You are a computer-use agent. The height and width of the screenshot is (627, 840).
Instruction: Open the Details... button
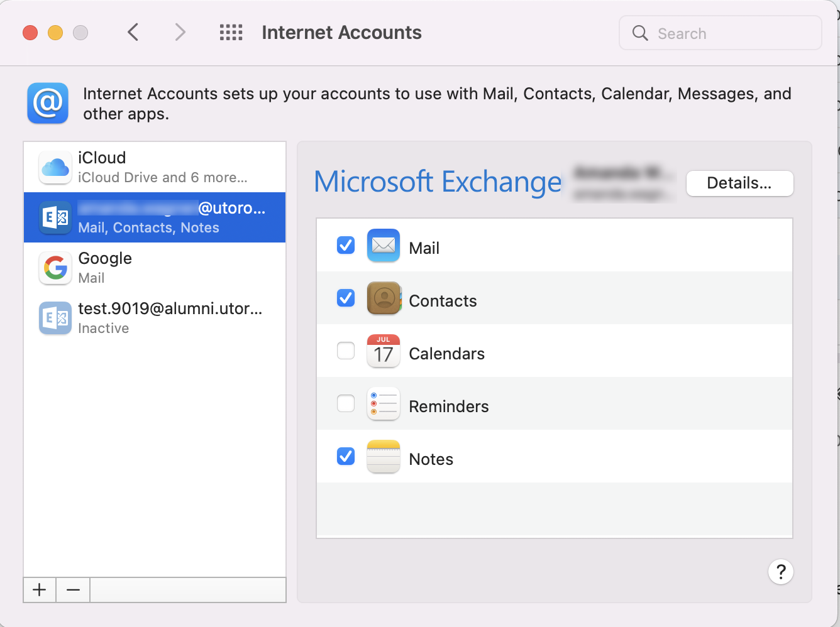[x=740, y=183]
